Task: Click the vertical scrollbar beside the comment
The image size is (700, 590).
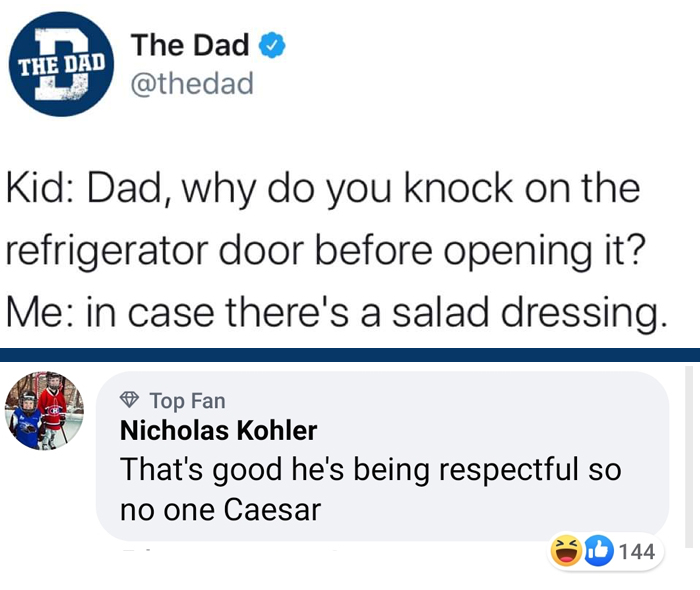Action: [689, 457]
